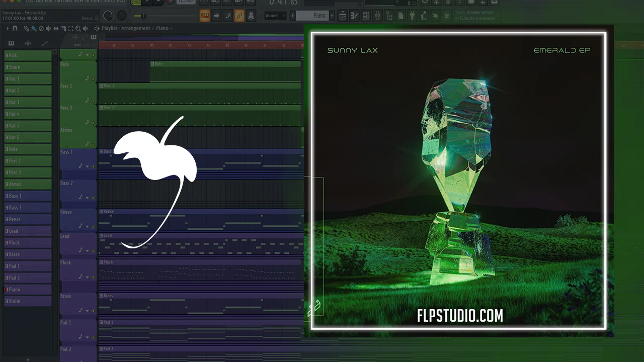
Task: Open the (none) selector dropdown
Action: tap(275, 16)
